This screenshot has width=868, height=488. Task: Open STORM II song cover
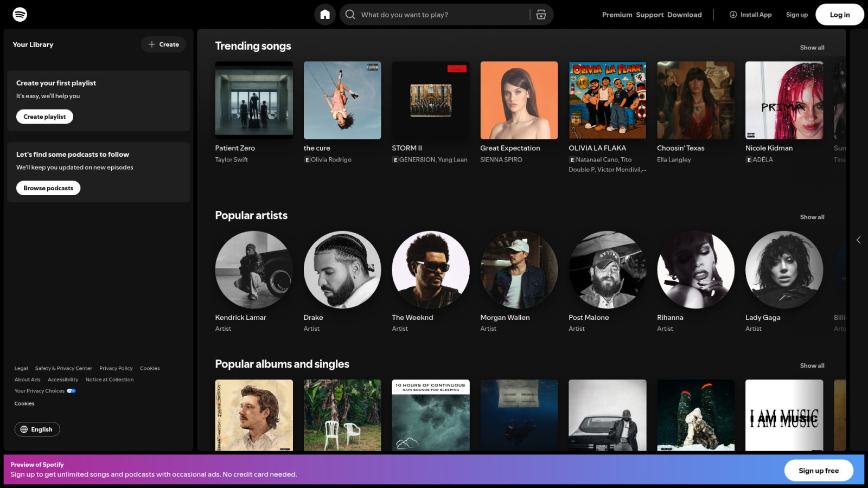click(x=431, y=100)
